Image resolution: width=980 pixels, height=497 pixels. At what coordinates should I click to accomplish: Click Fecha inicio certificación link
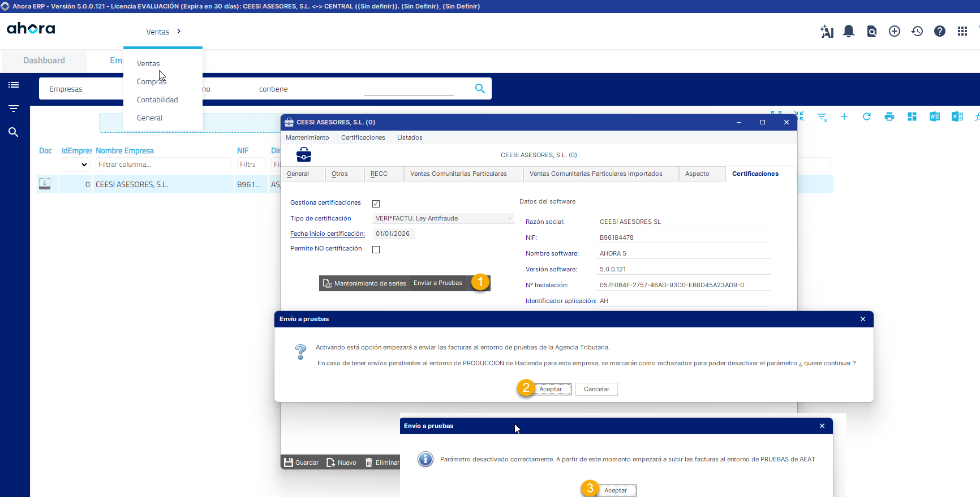coord(328,234)
